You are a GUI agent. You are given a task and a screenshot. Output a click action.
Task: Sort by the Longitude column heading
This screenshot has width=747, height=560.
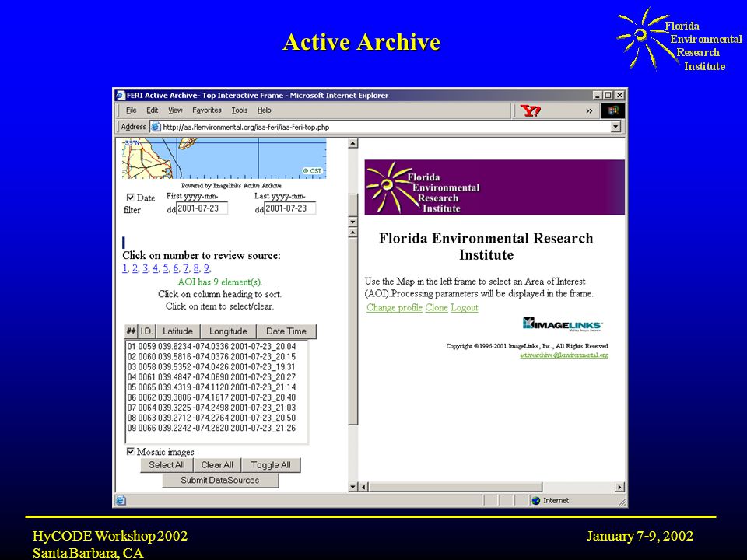click(228, 331)
